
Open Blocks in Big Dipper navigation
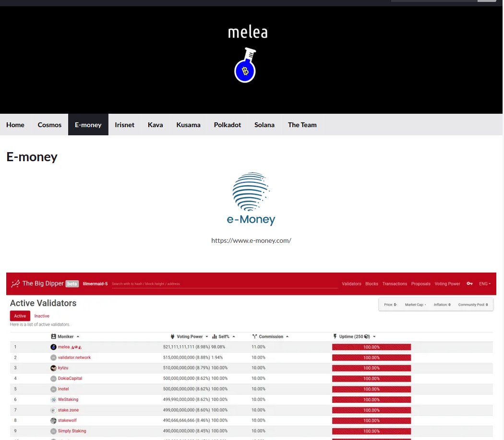(x=372, y=284)
